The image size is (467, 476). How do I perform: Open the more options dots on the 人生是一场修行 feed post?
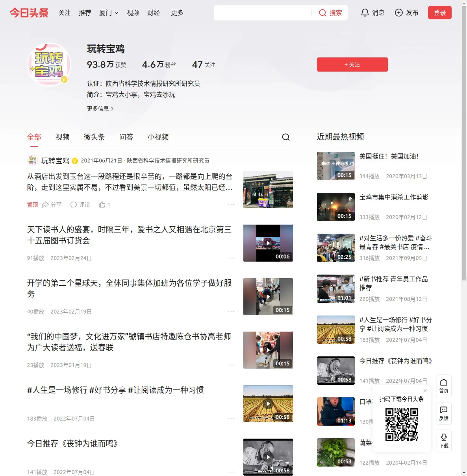tap(231, 419)
